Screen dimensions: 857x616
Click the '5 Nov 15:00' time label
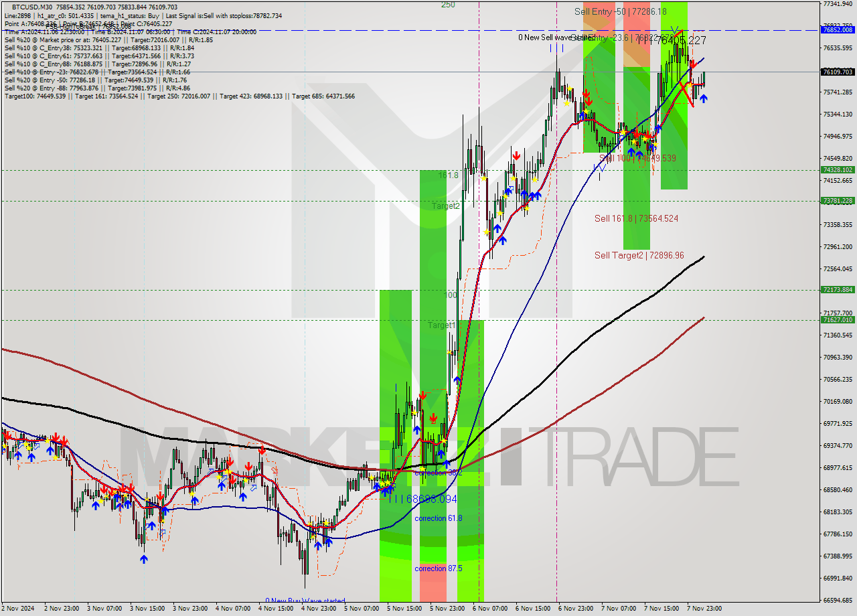(404, 609)
